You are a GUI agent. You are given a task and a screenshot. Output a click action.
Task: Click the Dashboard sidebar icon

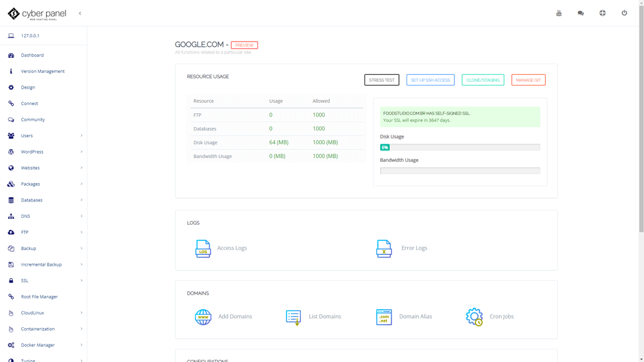(11, 55)
